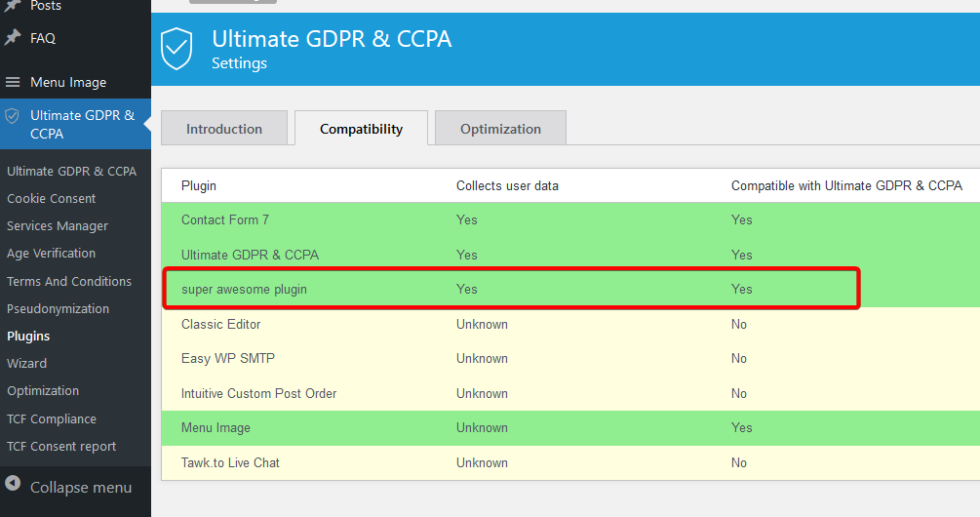Click Collects user data column header
Viewport: 980px width, 517px height.
tap(507, 185)
